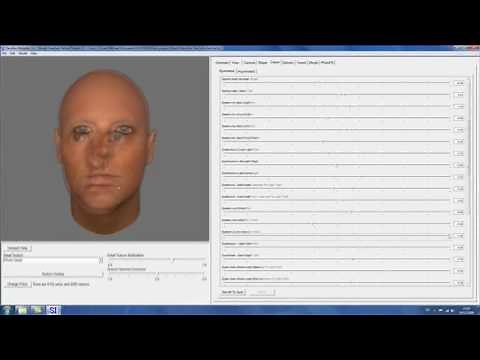Switch to the Shape tab

263,63
